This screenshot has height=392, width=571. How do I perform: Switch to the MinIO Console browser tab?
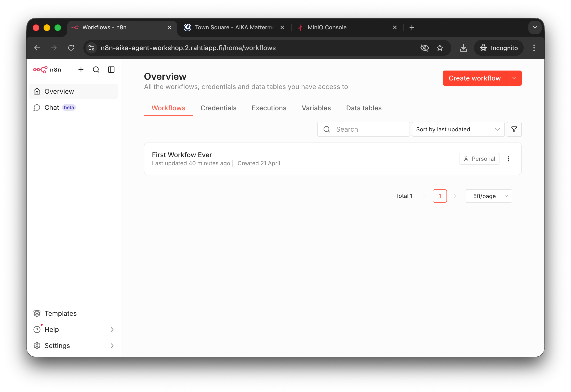[x=327, y=27]
